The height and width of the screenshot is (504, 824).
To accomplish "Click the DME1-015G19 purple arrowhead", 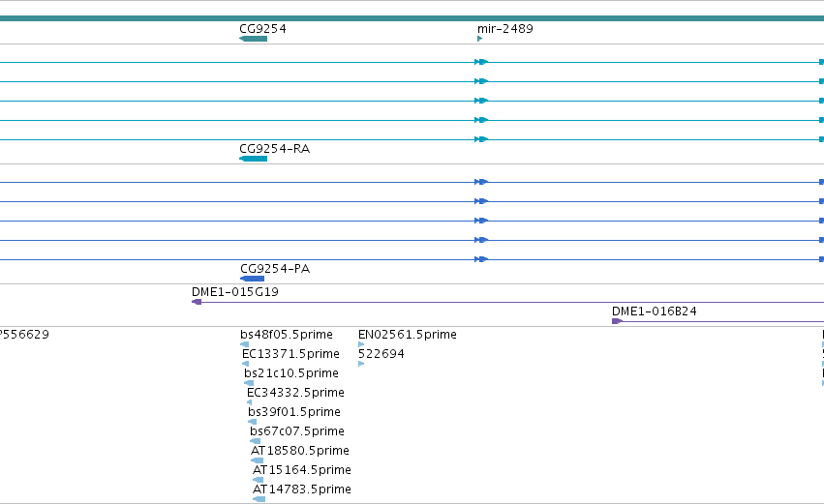I will click(197, 302).
